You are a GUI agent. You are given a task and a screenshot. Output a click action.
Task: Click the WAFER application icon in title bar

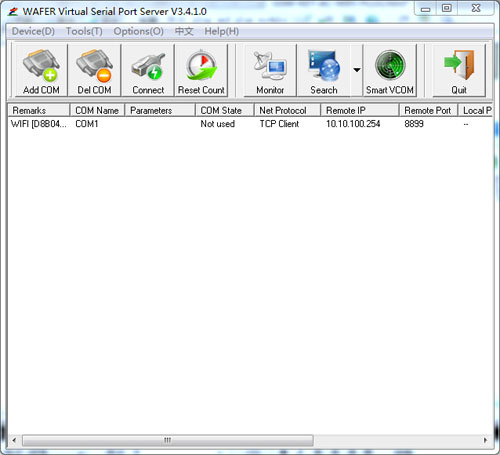[13, 12]
